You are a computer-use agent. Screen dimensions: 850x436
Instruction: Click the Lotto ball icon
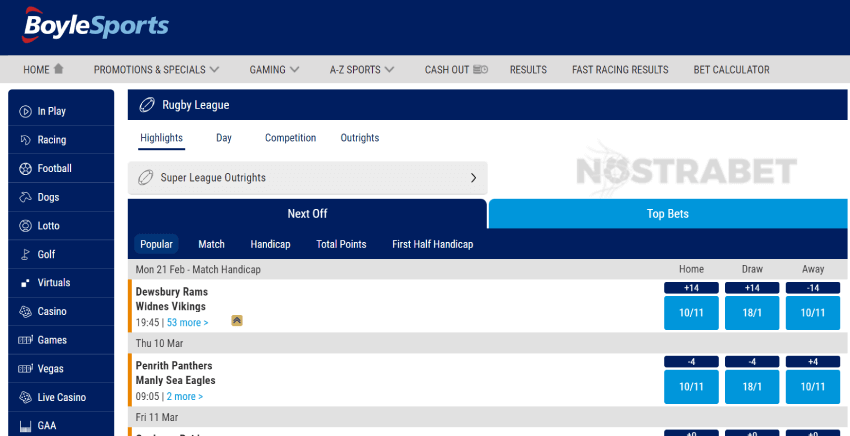pyautogui.click(x=25, y=226)
